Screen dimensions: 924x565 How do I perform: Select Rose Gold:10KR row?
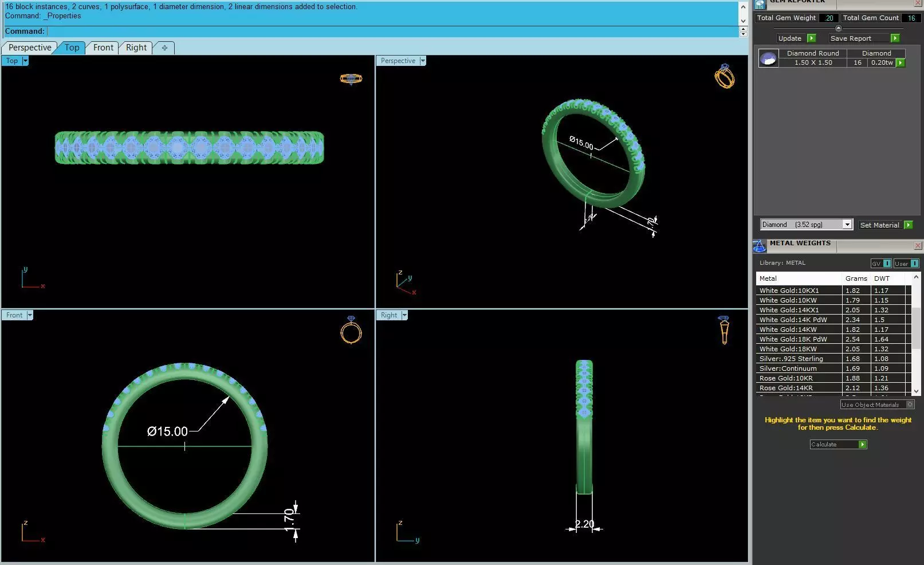[833, 378]
